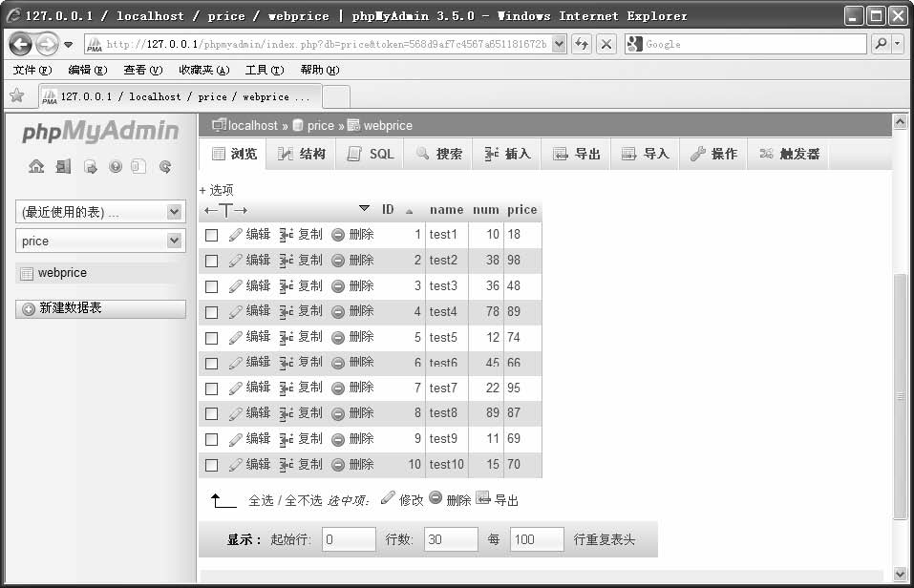Click the red delete icon for selected rows
Viewport: 914px width, 588px height.
click(436, 497)
